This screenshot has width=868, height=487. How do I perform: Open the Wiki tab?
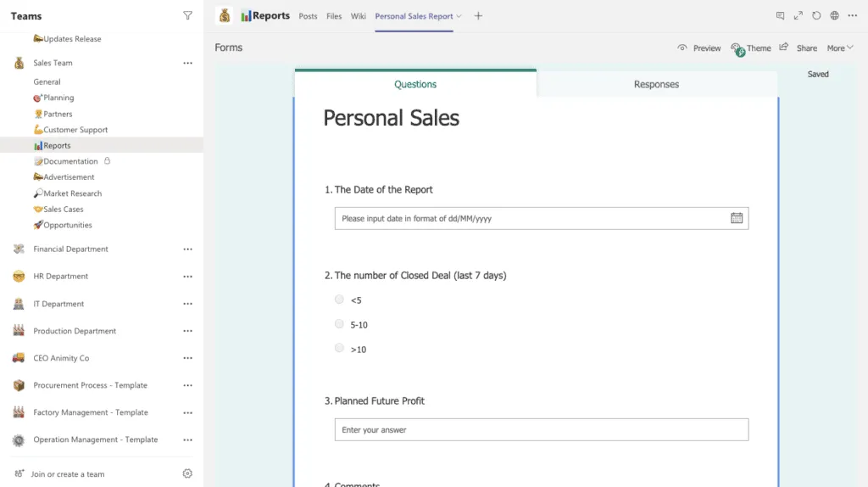pos(359,16)
